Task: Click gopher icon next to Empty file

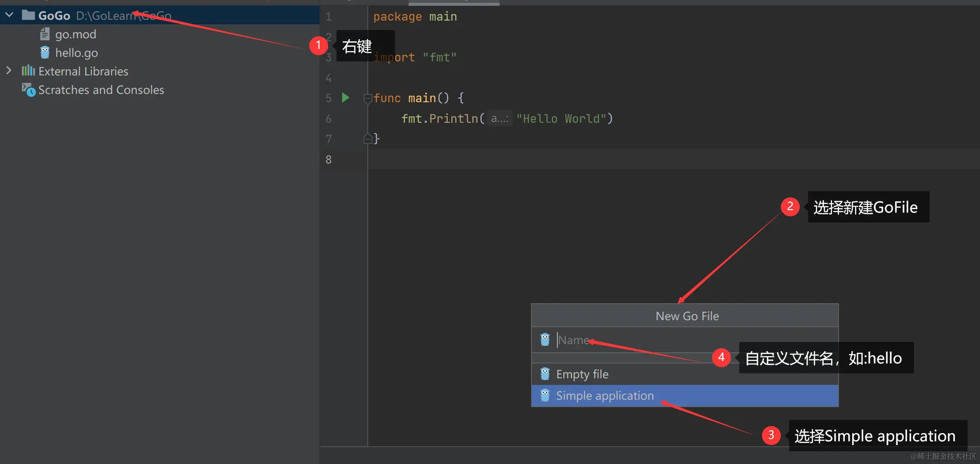Action: [x=545, y=374]
